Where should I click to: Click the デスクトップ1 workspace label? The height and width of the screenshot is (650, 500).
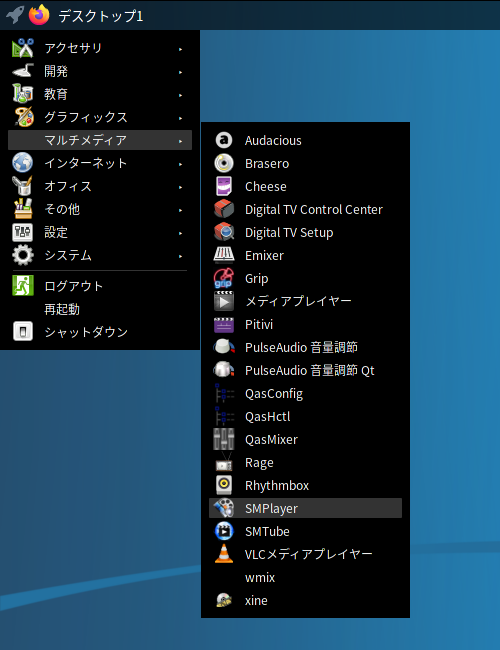click(x=101, y=16)
